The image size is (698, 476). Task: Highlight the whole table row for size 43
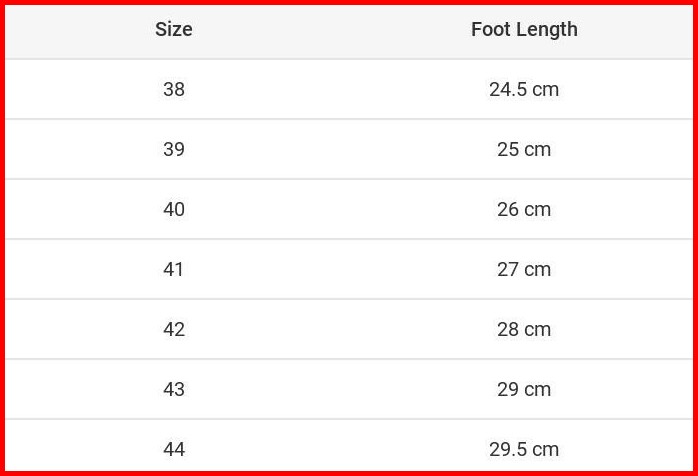349,389
